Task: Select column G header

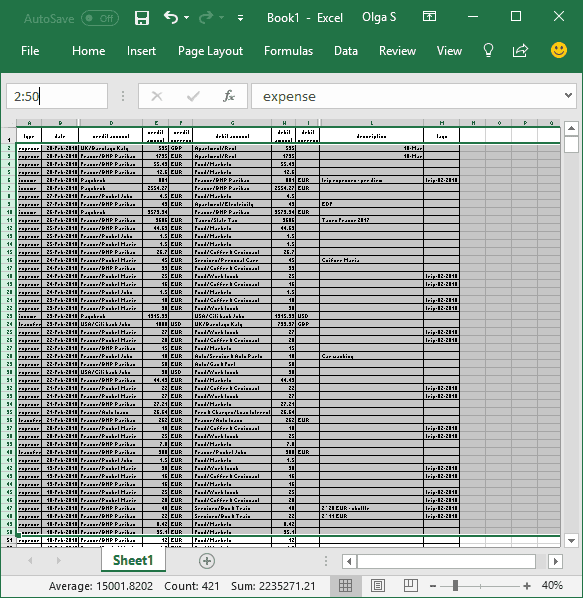Action: (x=232, y=123)
